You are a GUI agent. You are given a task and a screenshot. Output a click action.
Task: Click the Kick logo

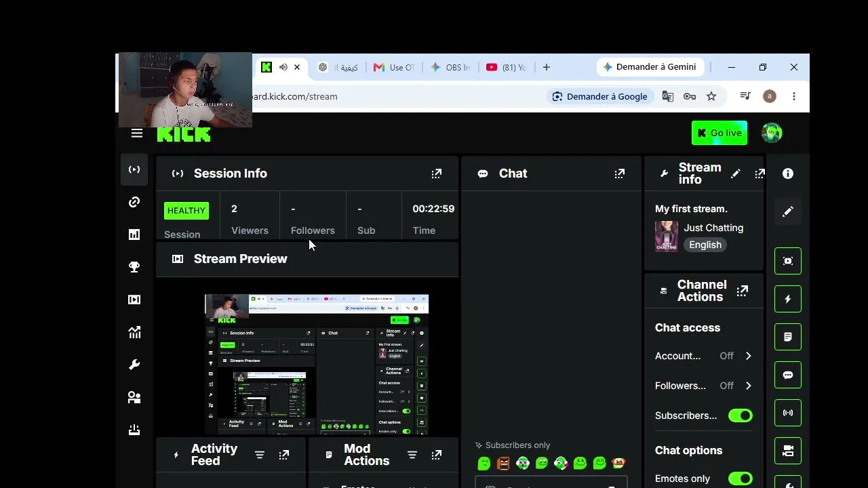coord(184,134)
